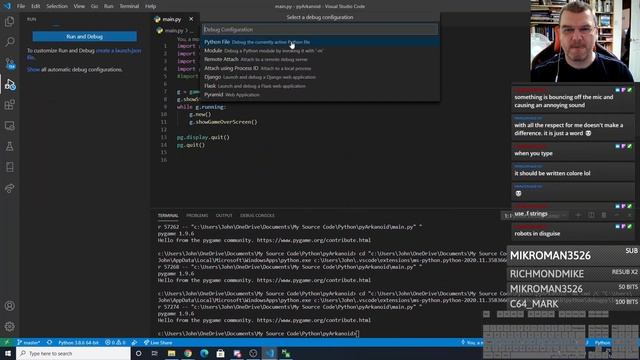Select Module debug configuration
Image resolution: width=640 pixels, height=360 pixels.
pos(320,51)
